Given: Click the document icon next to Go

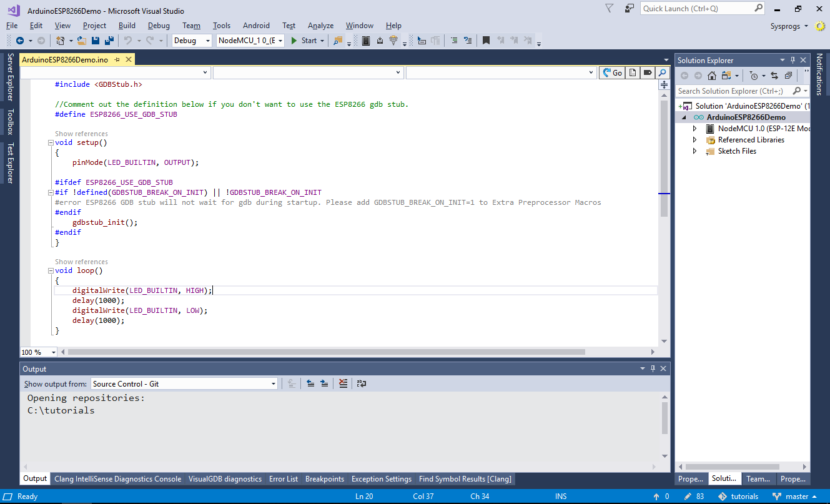Looking at the screenshot, I should [x=633, y=72].
